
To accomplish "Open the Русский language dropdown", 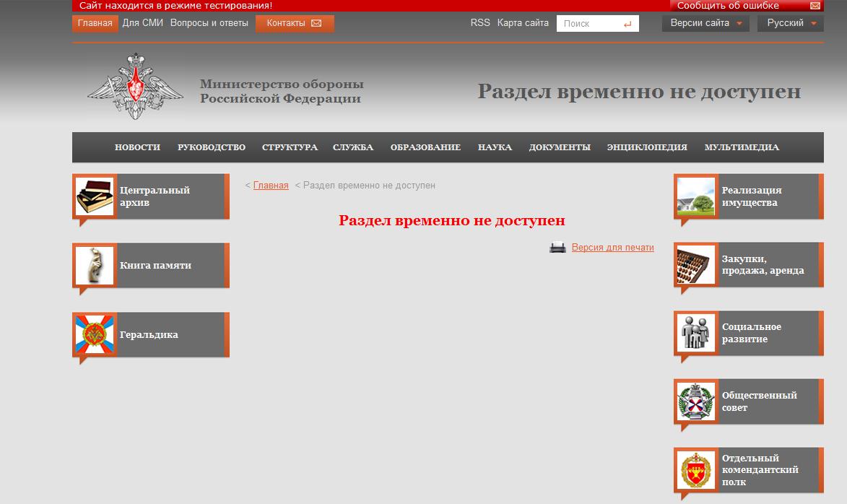I will tap(790, 23).
